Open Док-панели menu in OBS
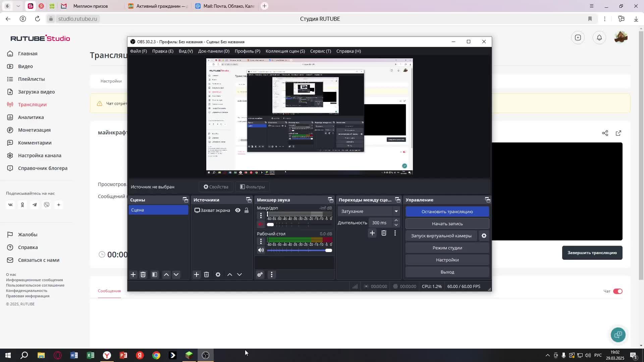Screen dimensions: 644x362 (214, 51)
